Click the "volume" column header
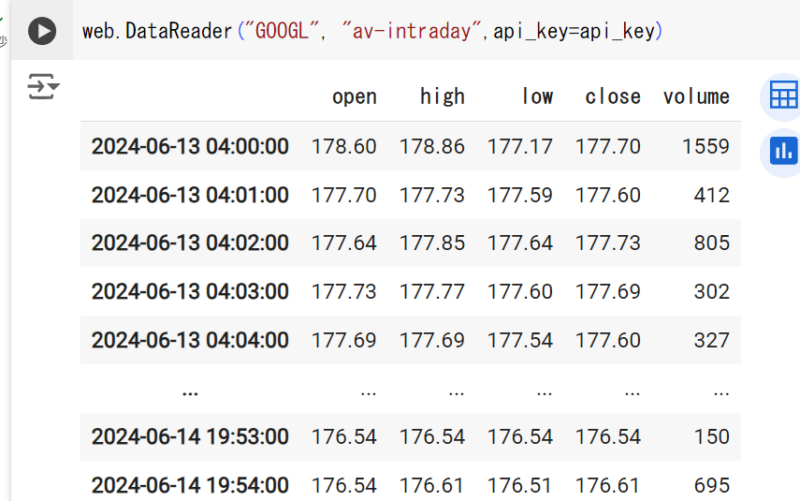Screen dimensions: 800x501 (696, 97)
